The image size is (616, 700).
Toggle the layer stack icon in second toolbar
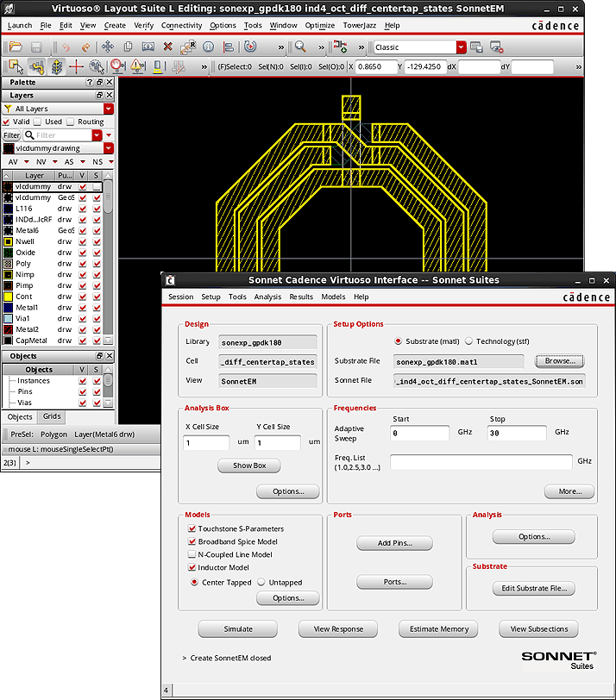(57, 67)
